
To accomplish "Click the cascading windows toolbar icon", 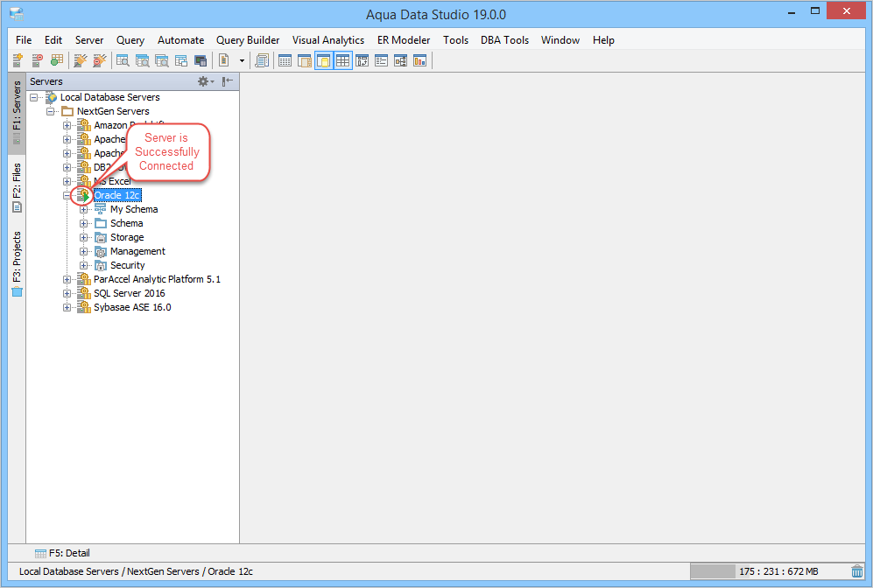I will point(181,60).
